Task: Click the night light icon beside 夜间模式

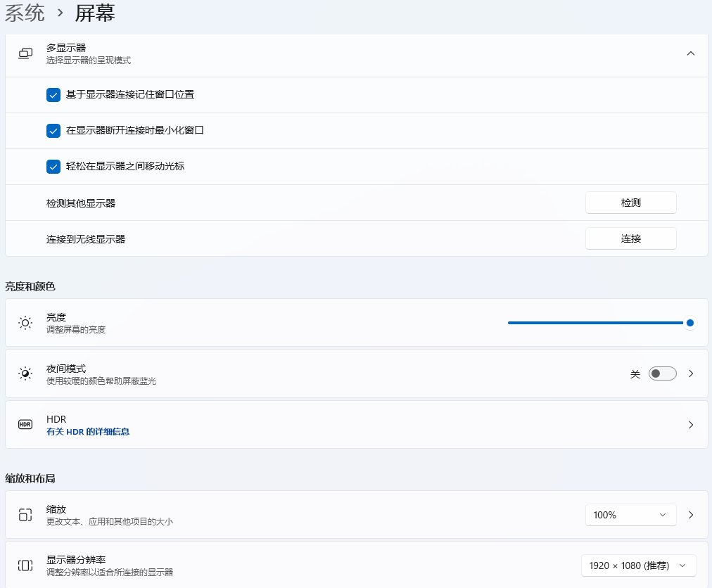Action: [25, 373]
